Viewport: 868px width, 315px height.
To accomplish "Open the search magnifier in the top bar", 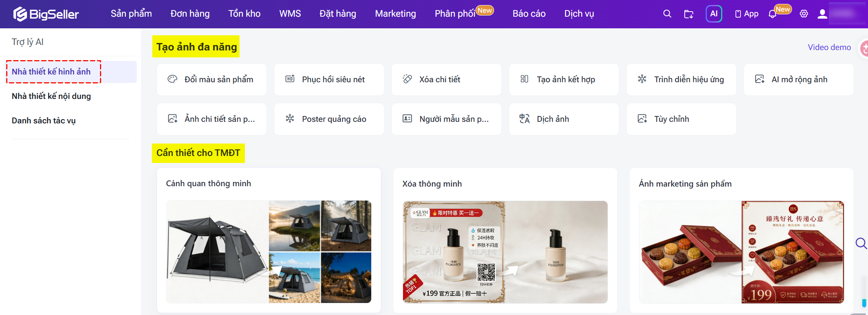I will tap(667, 14).
